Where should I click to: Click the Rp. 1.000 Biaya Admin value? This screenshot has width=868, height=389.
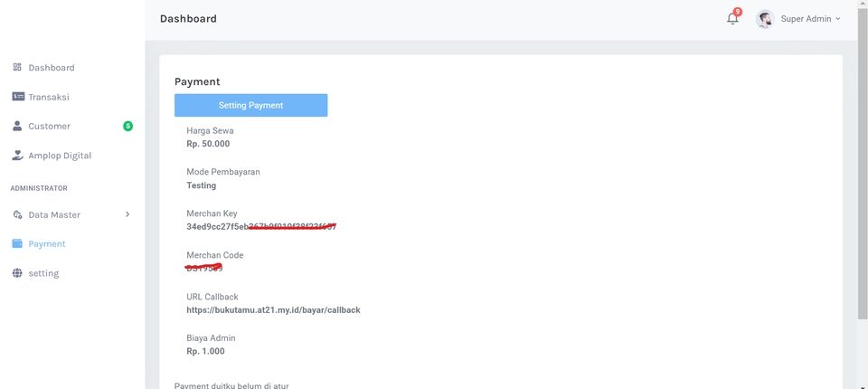click(x=205, y=351)
